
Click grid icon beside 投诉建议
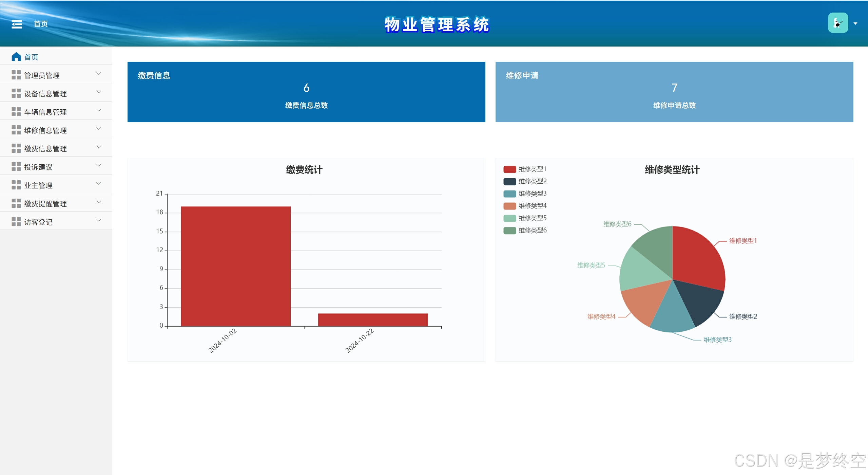coord(16,167)
